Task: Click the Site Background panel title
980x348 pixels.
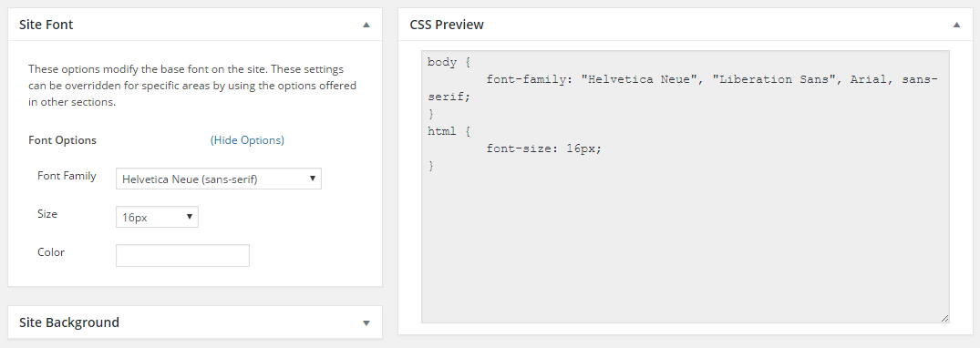Action: pyautogui.click(x=69, y=322)
